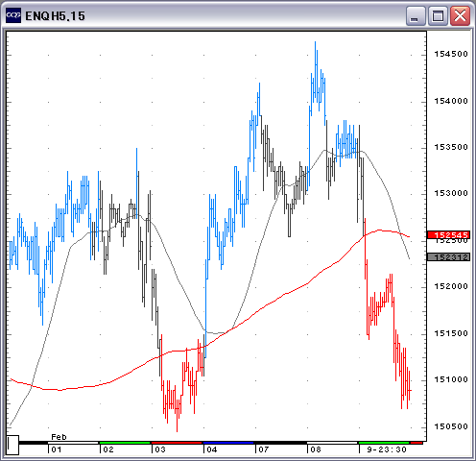
Task: Click the green session bar above 02
Action: click(125, 443)
